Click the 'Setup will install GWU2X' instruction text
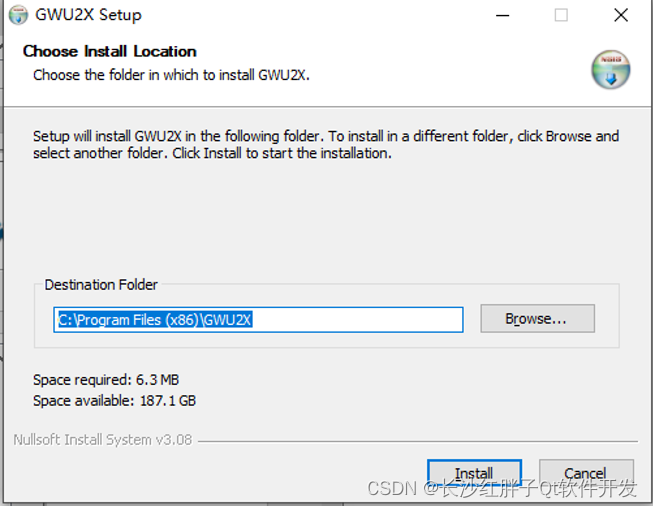653x508 pixels. (326, 144)
